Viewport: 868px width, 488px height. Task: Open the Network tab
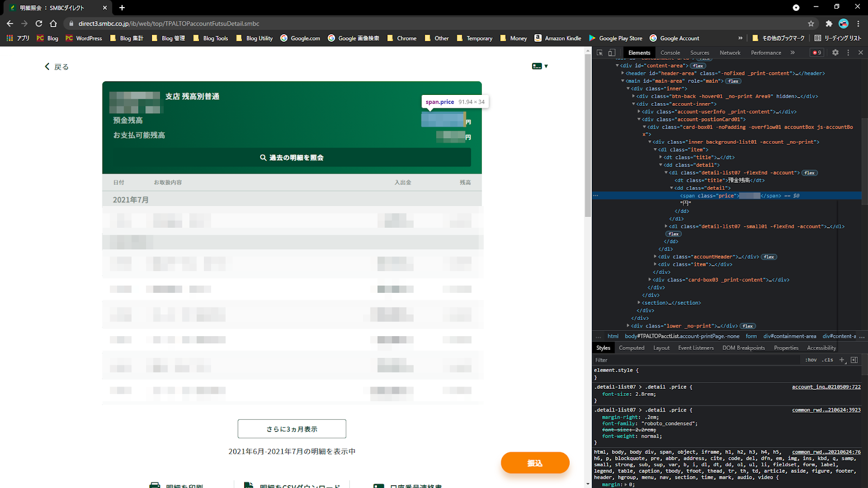coord(730,53)
